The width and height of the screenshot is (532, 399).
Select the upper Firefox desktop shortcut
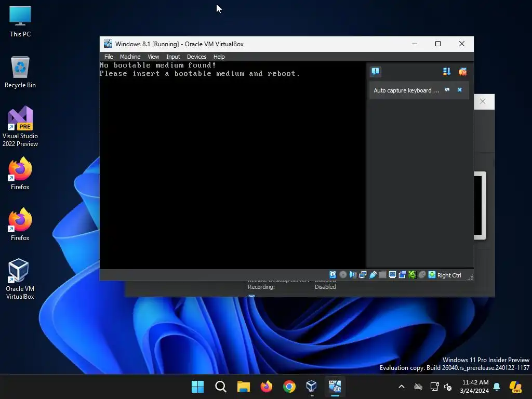tap(20, 174)
